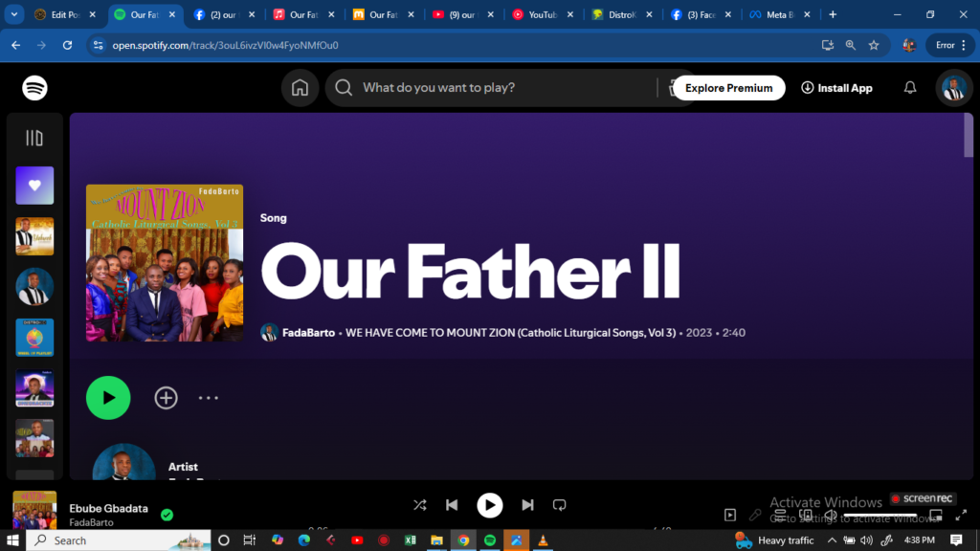Expand the taskbar hidden icons chevron
The image size is (980, 551).
pos(832,540)
